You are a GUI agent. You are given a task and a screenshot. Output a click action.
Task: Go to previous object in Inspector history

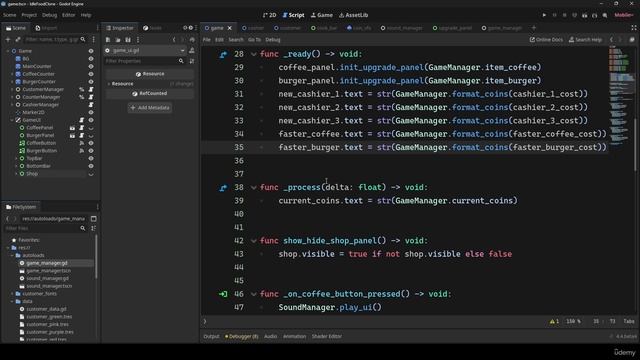point(174,40)
